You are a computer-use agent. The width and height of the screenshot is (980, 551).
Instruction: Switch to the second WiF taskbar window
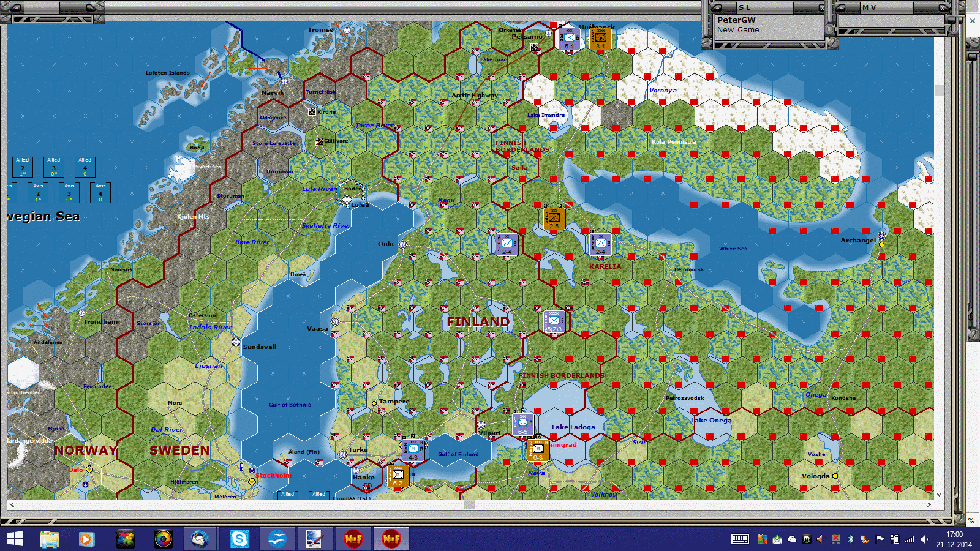point(391,539)
